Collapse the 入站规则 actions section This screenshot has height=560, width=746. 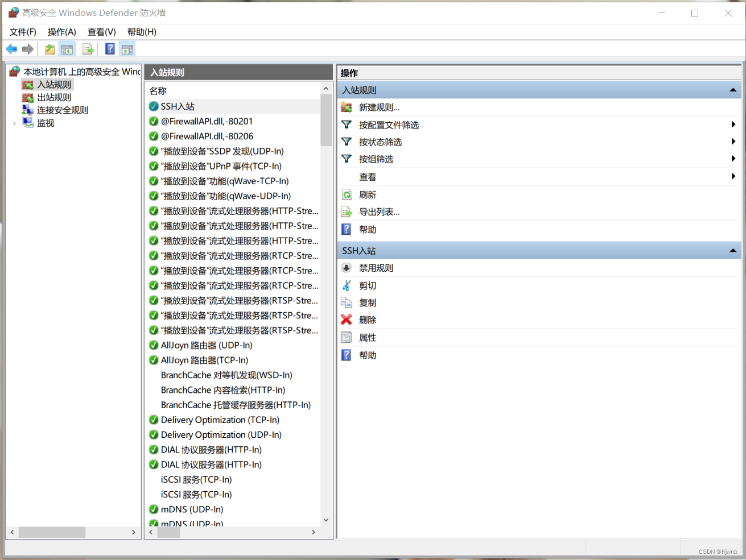(733, 90)
